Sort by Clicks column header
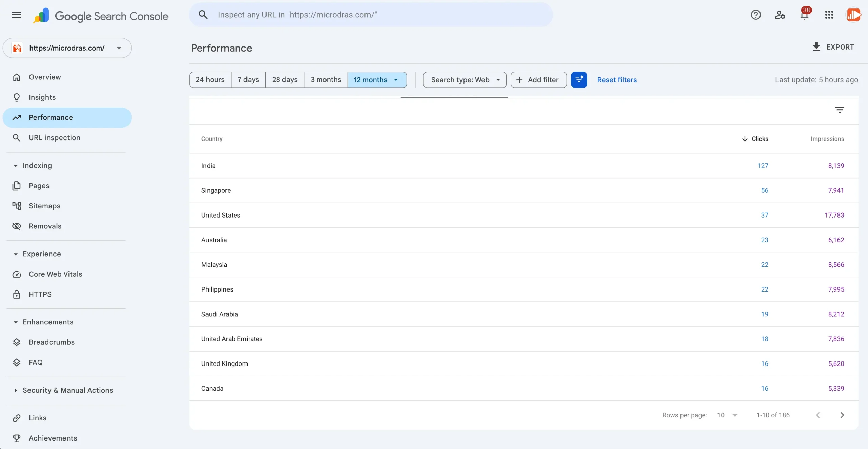Screen dimensions: 868x449 755,139
